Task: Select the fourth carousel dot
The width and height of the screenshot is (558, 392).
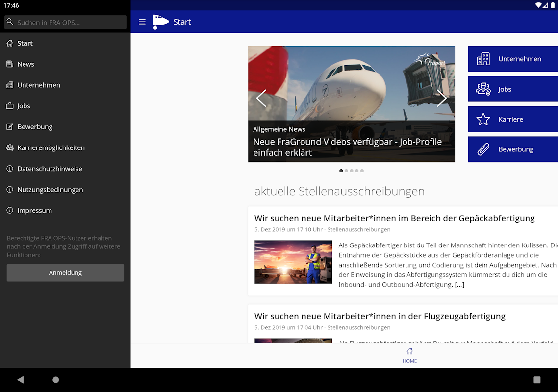Action: (356, 171)
